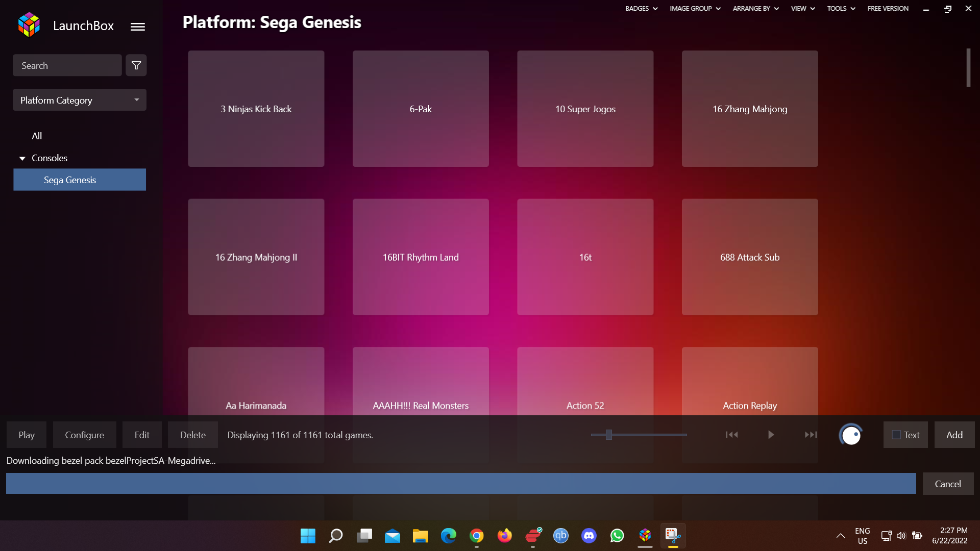Toggle the Text checkbox display
The width and height of the screenshot is (980, 551).
click(896, 435)
